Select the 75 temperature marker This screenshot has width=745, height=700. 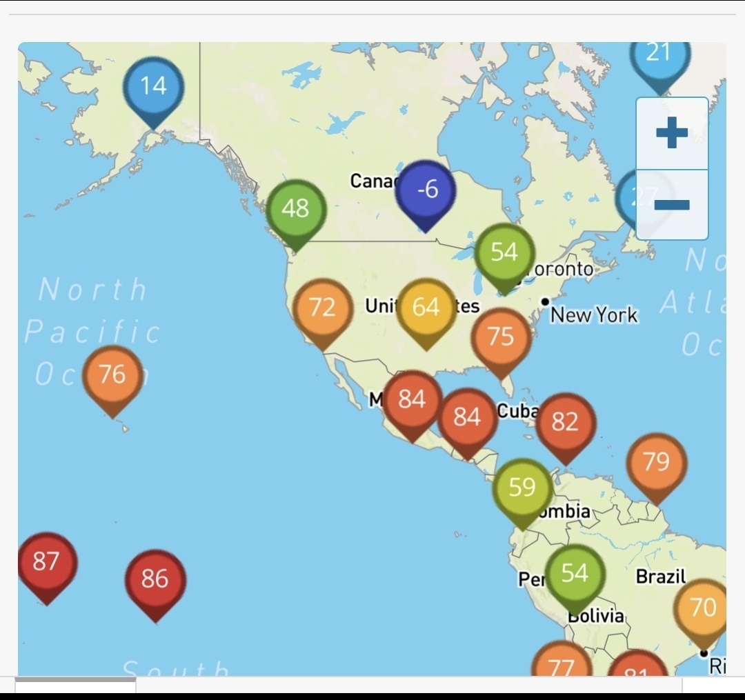pos(501,337)
